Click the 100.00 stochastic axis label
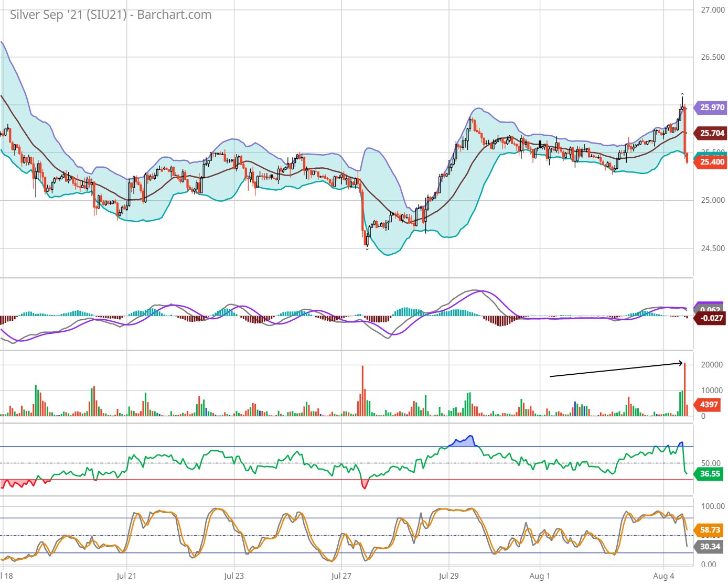The height and width of the screenshot is (586, 728). 713,506
